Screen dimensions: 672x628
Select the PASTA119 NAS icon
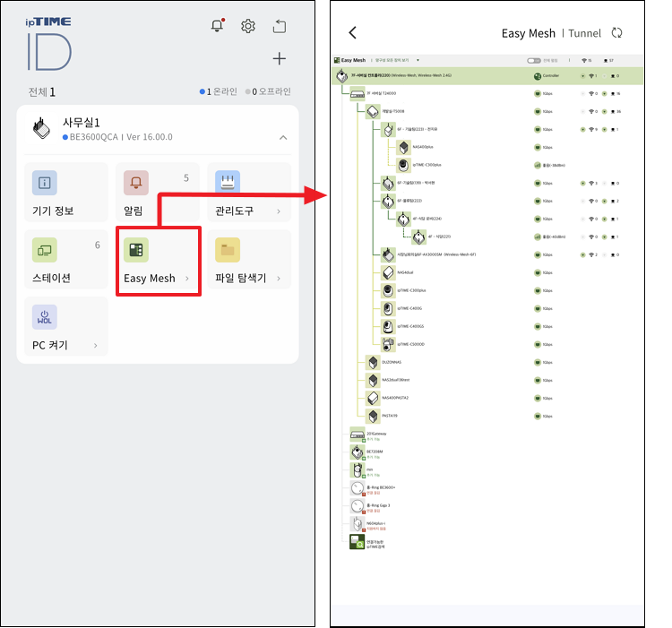(x=373, y=416)
